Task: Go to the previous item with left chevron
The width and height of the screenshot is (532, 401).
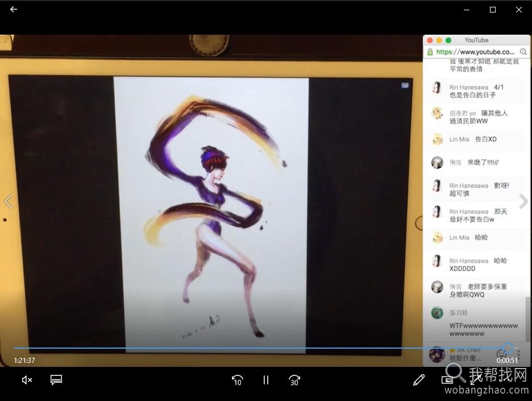Action: coord(9,201)
